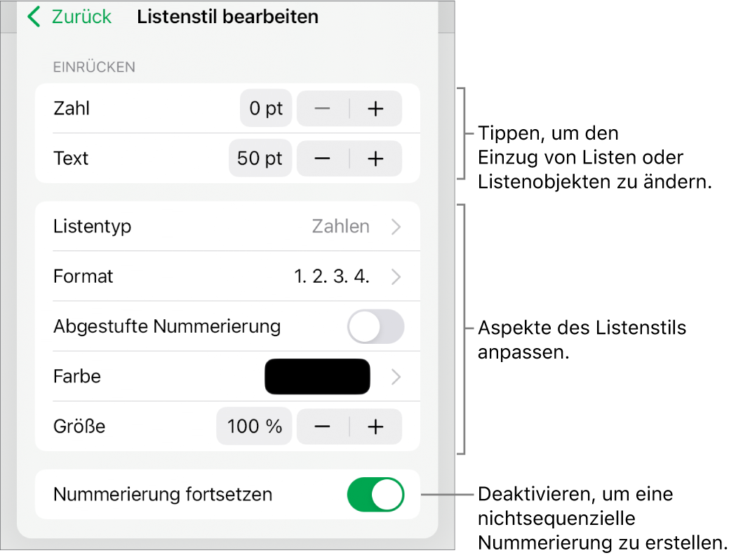Tap the back chevron icon beside Zurück

pos(34,18)
